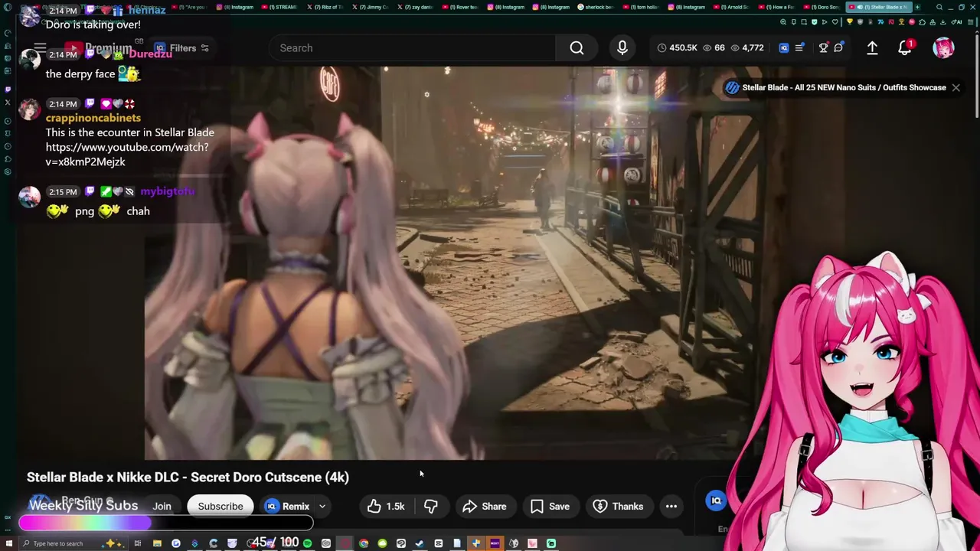
Task: Share the video
Action: pos(485,506)
